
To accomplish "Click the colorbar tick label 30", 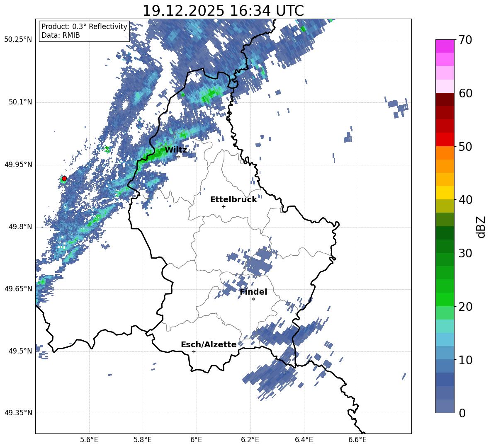I will pos(465,253).
